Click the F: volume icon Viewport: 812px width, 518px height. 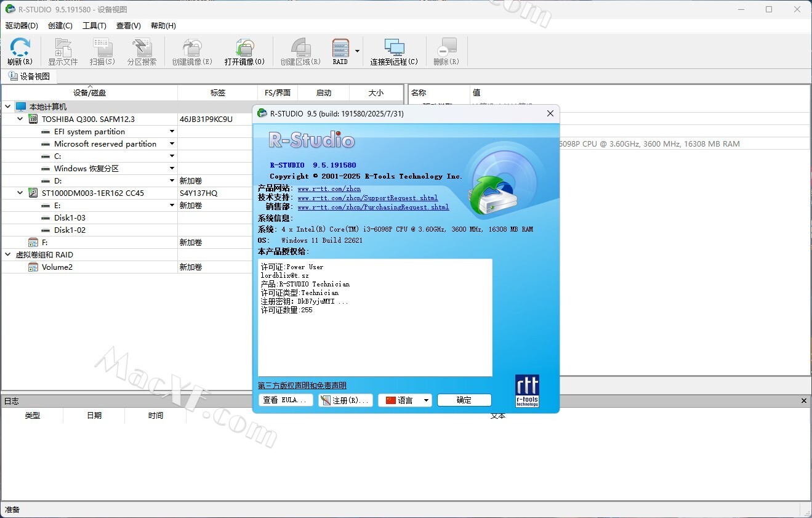click(33, 242)
